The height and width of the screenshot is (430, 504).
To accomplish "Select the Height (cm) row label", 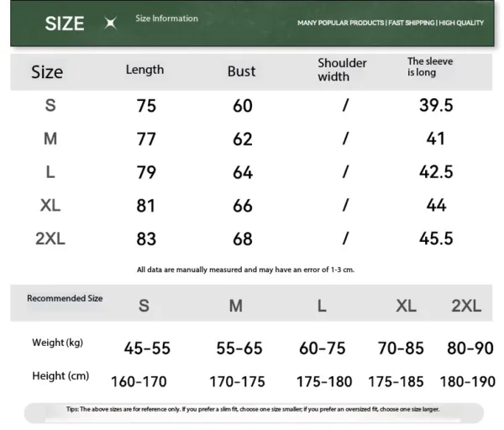I will (60, 375).
